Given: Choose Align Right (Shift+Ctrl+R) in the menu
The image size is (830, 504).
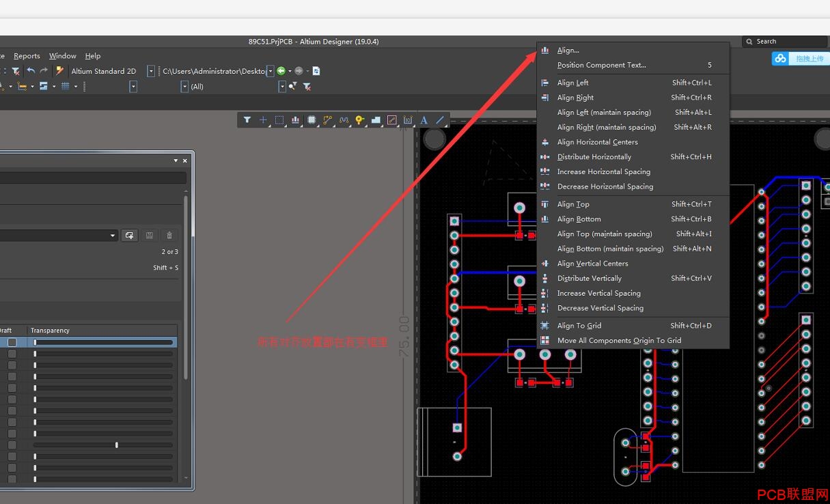Looking at the screenshot, I should tap(633, 98).
